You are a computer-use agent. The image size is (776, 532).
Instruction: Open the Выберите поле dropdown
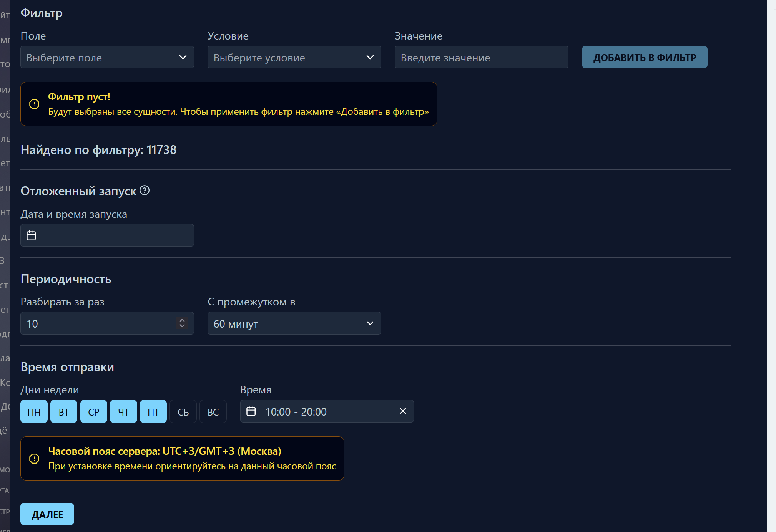(107, 57)
